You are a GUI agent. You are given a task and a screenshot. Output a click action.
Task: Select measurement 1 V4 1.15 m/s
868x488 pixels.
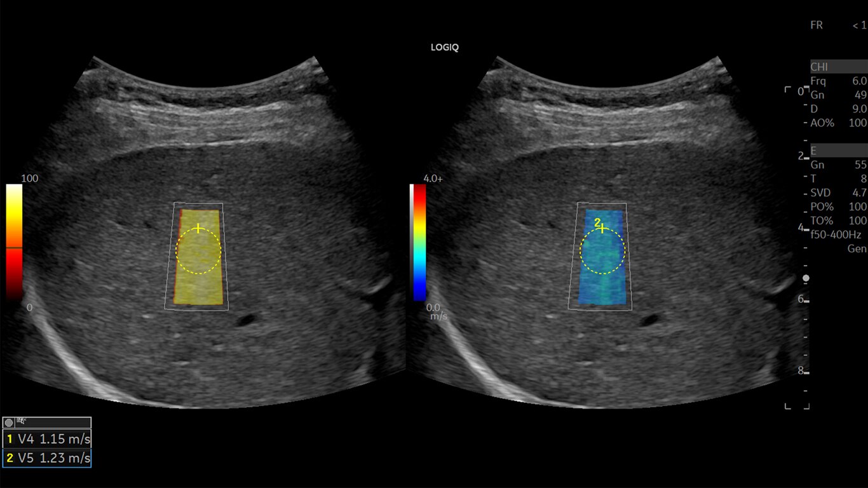point(47,438)
